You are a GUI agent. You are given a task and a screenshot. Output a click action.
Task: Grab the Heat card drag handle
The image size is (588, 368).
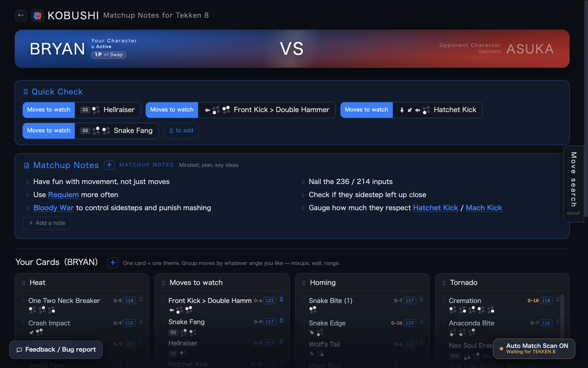click(24, 283)
